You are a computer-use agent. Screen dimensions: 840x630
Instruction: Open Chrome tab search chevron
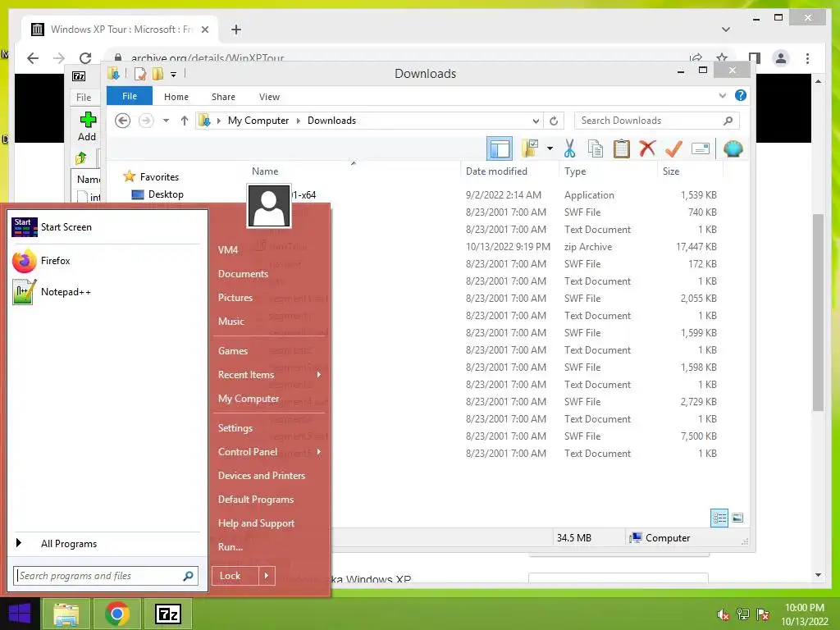pos(726,29)
